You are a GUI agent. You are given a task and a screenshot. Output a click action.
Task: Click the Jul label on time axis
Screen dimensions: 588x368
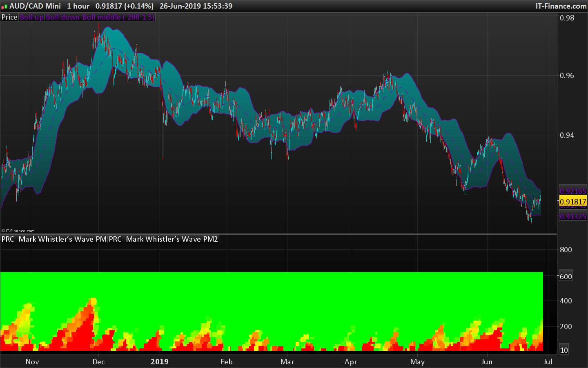(548, 362)
